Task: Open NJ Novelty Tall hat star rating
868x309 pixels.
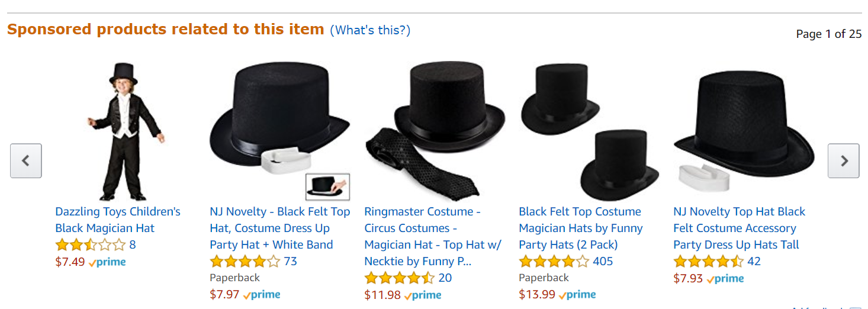Action: (709, 261)
